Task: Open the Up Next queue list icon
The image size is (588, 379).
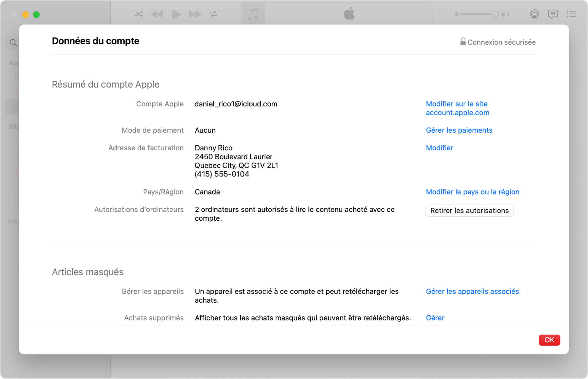Action: (572, 14)
